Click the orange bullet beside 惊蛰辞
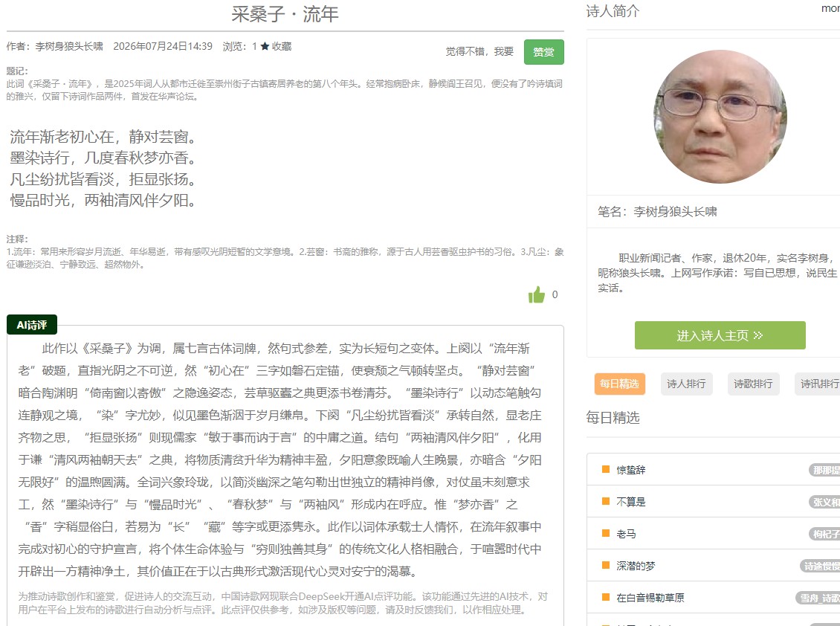Viewport: 840px width, 626px height. coord(606,470)
